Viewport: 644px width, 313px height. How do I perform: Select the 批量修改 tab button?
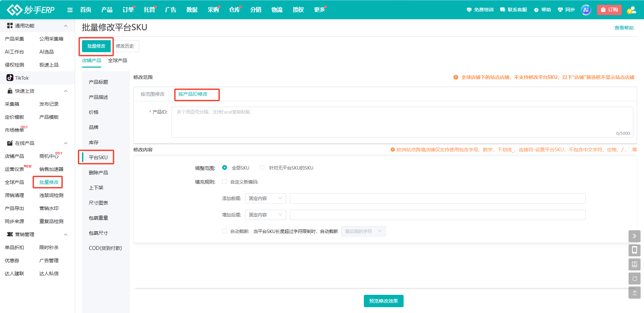(x=96, y=46)
